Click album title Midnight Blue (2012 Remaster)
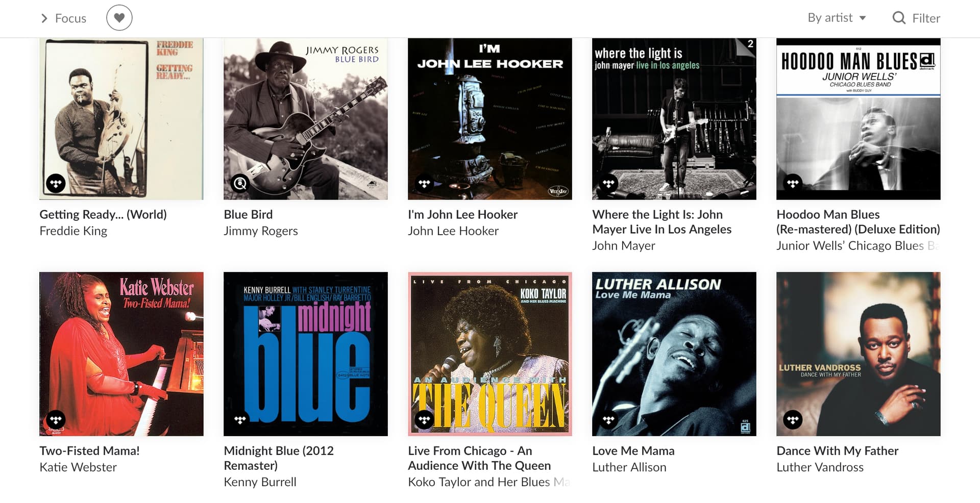This screenshot has height=503, width=980. pos(279,458)
